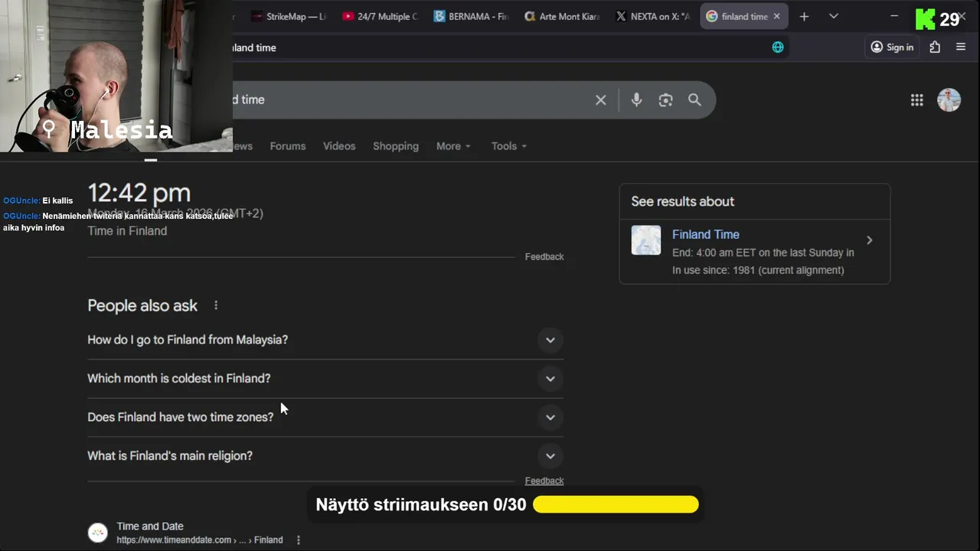Image resolution: width=980 pixels, height=551 pixels.
Task: Click the Finland Time thumbnail image
Action: point(646,240)
